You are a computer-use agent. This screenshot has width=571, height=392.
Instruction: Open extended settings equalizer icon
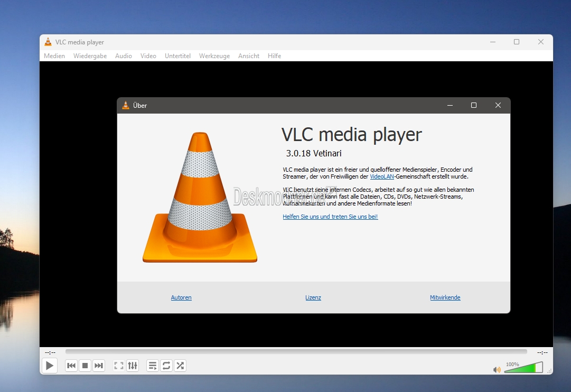pyautogui.click(x=133, y=366)
